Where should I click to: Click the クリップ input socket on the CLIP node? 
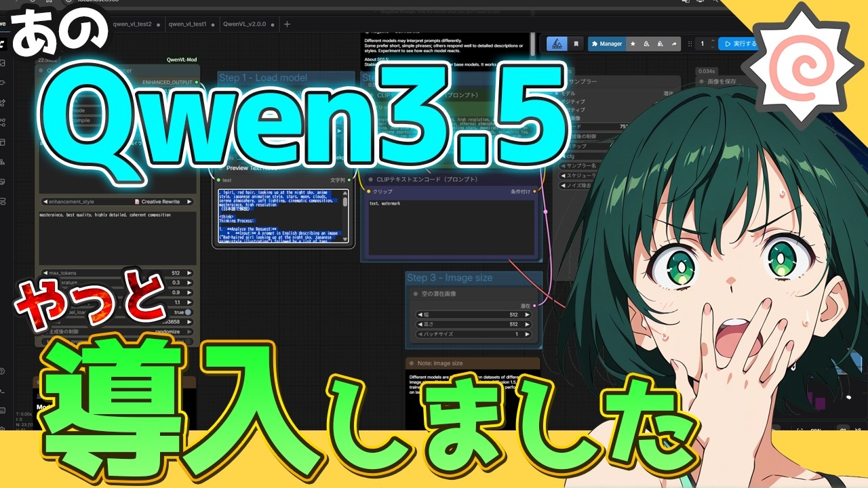pyautogui.click(x=369, y=192)
